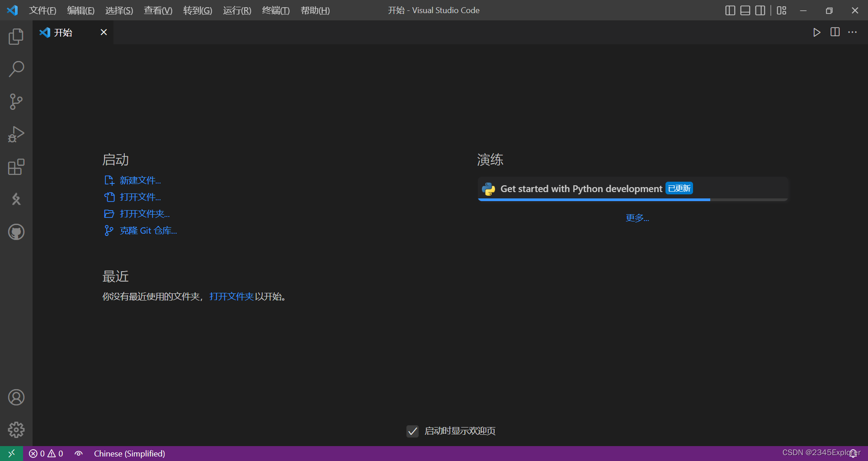Split the editor to the right
Screen dimensions: 868x461
[x=835, y=32]
